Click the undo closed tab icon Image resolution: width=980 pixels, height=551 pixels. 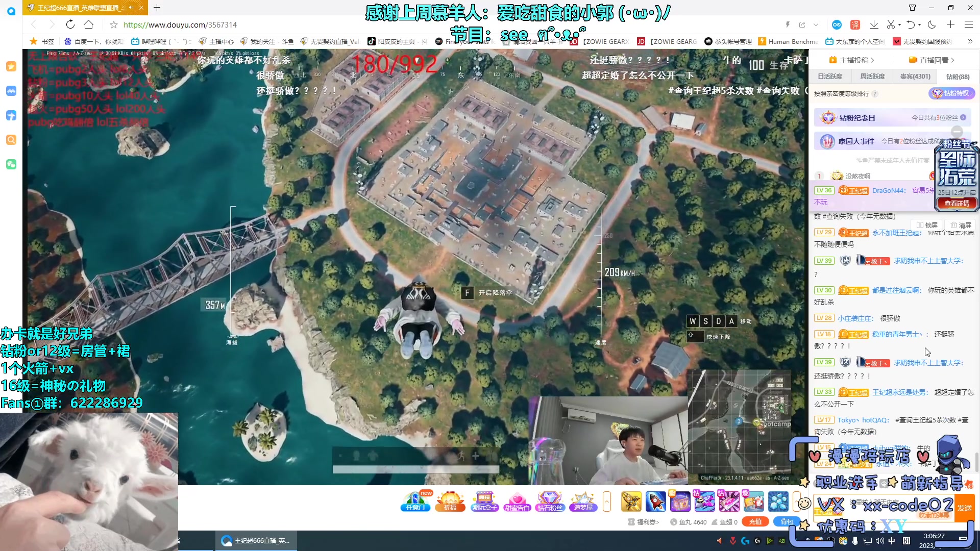(911, 24)
